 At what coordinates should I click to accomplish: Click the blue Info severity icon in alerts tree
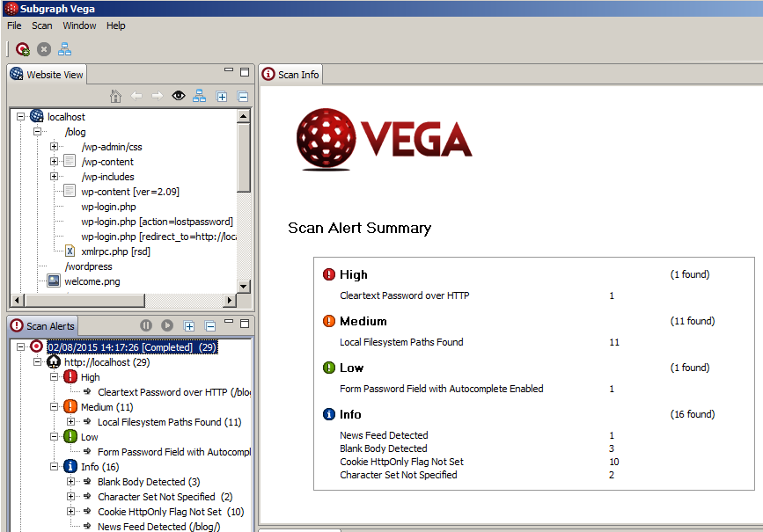pos(70,466)
